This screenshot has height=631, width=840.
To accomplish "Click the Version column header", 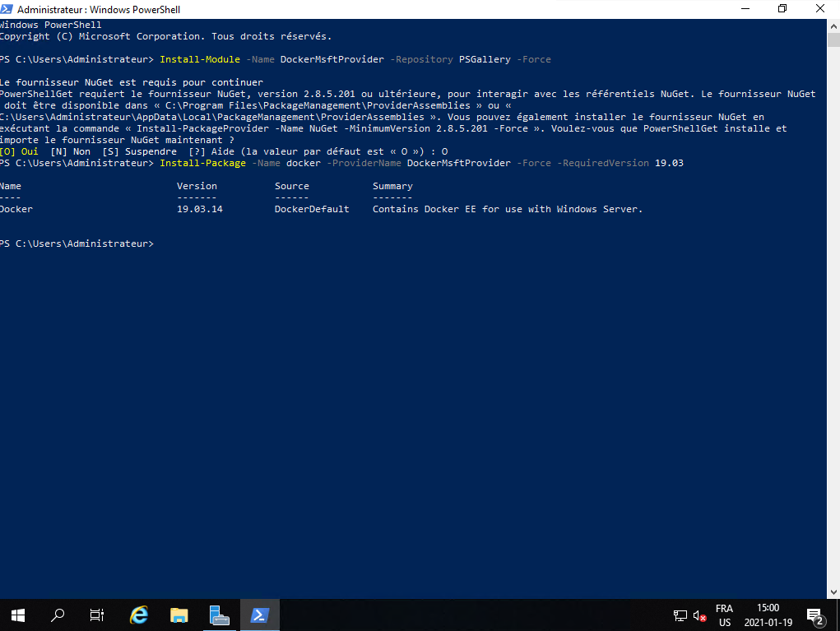I will click(197, 186).
